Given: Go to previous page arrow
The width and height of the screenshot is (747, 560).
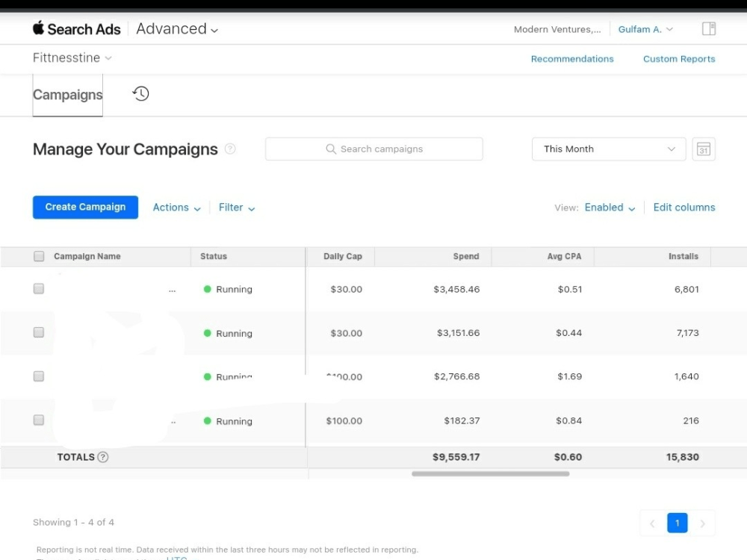Looking at the screenshot, I should tap(652, 523).
